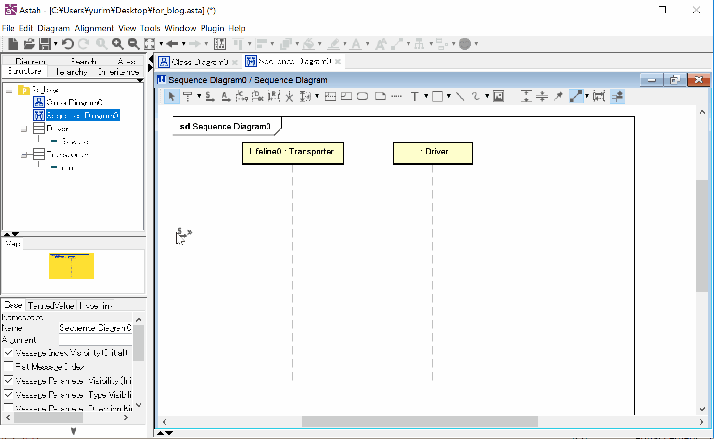
Task: Toggle Message Parameter Visibility checkbox
Action: click(x=8, y=380)
